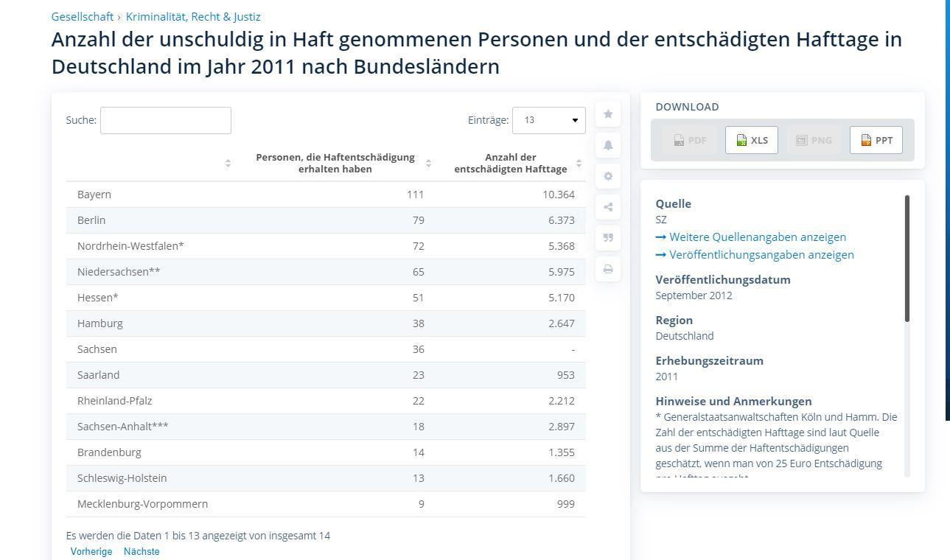The width and height of the screenshot is (950, 560).
Task: Click Hessen* row label
Action: click(98, 298)
